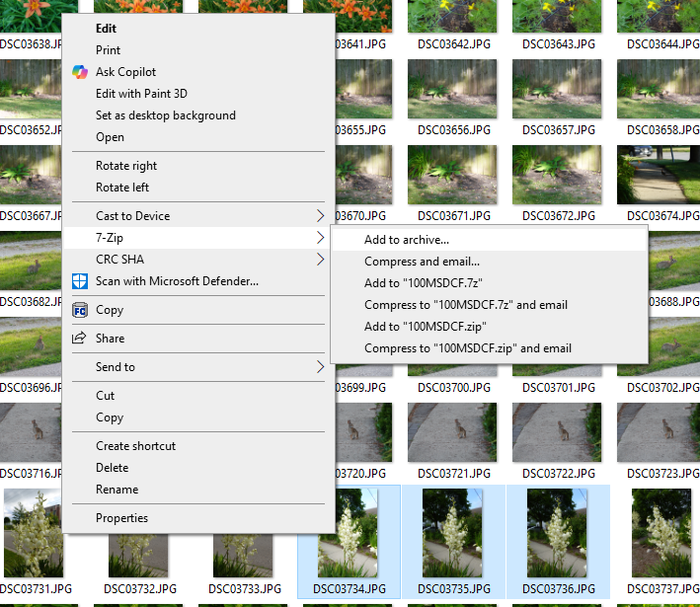This screenshot has width=700, height=607.
Task: Expand the Cast to Device submenu arrow
Action: [x=320, y=216]
